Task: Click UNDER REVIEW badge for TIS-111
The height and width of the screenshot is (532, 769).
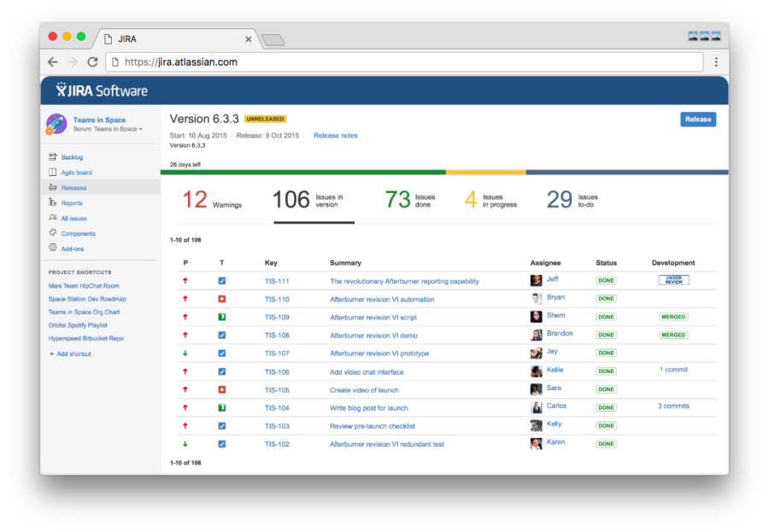Action: [x=673, y=280]
